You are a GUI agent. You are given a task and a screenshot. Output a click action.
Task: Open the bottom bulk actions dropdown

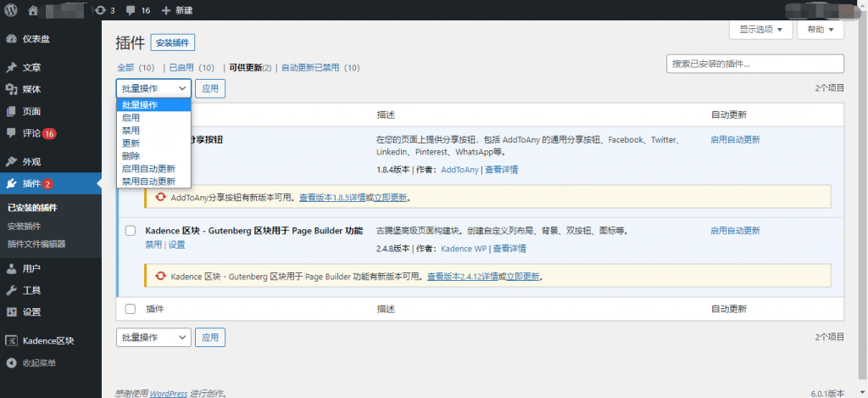click(153, 337)
